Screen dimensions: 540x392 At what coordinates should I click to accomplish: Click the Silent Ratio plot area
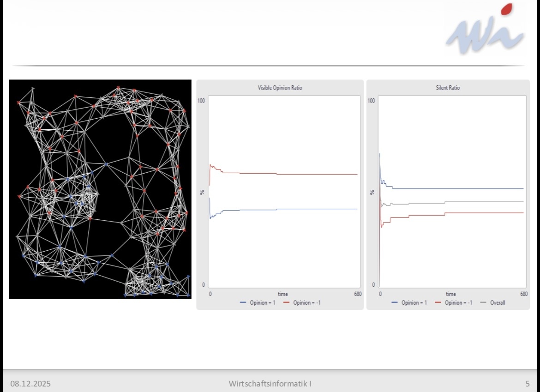pos(452,192)
